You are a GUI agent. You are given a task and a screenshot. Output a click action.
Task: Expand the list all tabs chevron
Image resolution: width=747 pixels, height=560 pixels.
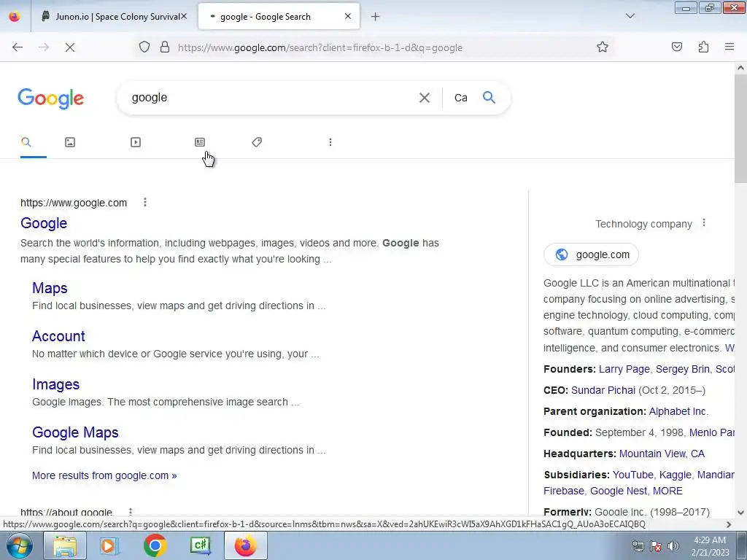630,16
